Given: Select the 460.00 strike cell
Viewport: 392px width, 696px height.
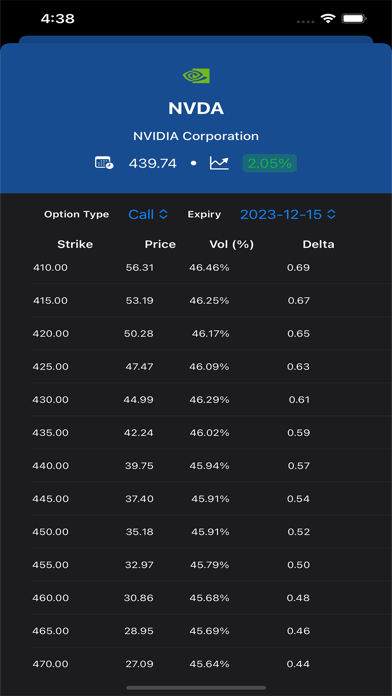Looking at the screenshot, I should [x=51, y=598].
